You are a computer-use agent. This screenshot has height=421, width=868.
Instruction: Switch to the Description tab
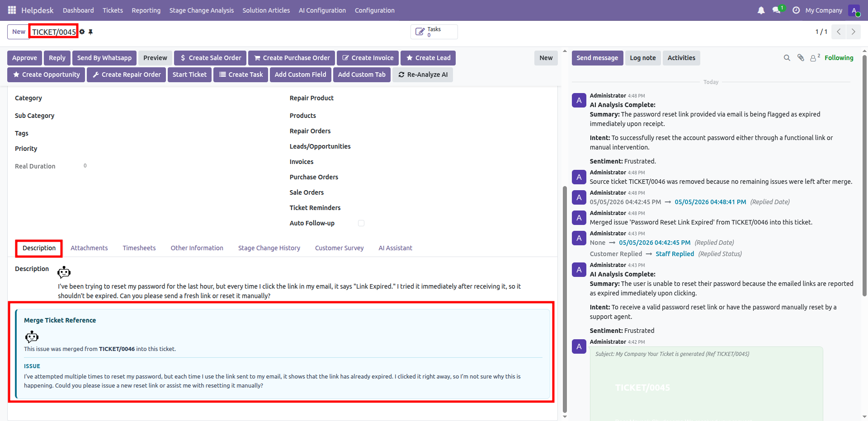pos(39,248)
